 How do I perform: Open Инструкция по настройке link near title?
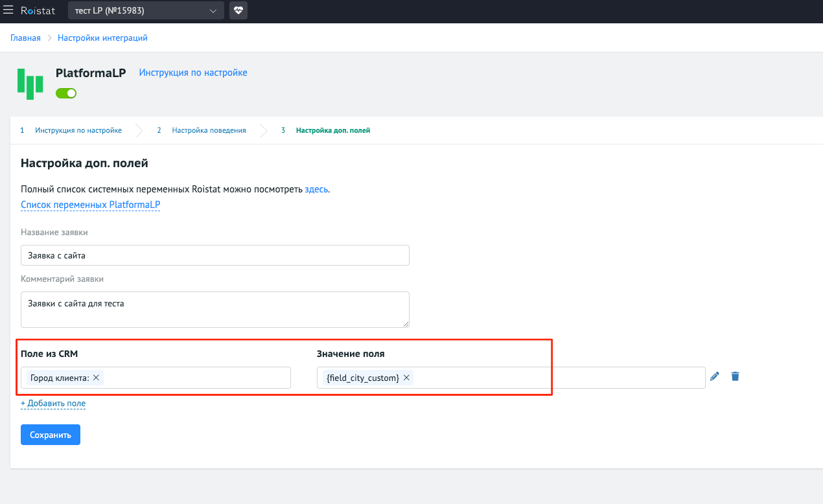click(193, 73)
